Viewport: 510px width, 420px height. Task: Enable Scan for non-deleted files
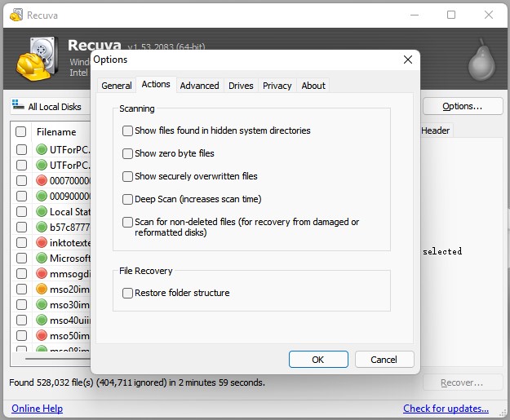pyautogui.click(x=127, y=222)
